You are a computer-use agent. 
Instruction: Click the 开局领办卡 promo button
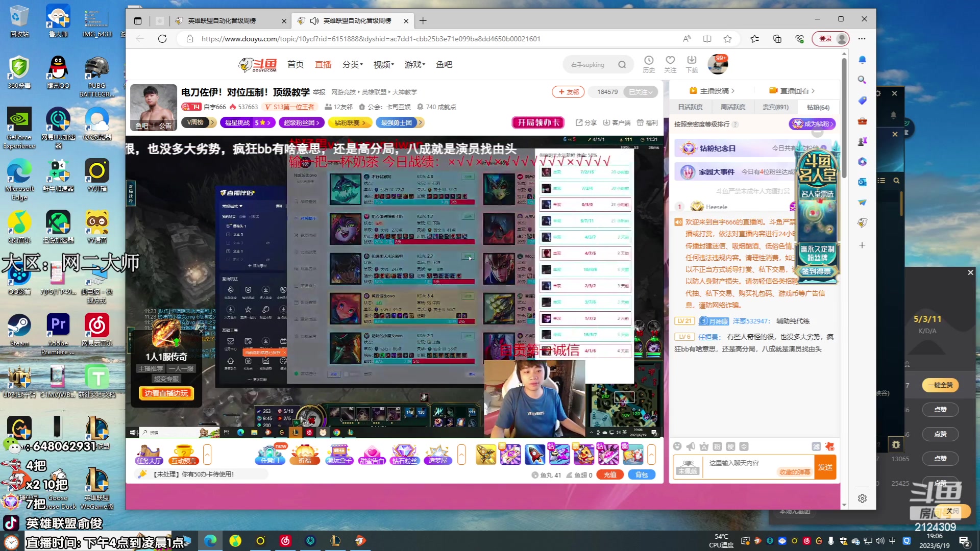[x=538, y=122]
